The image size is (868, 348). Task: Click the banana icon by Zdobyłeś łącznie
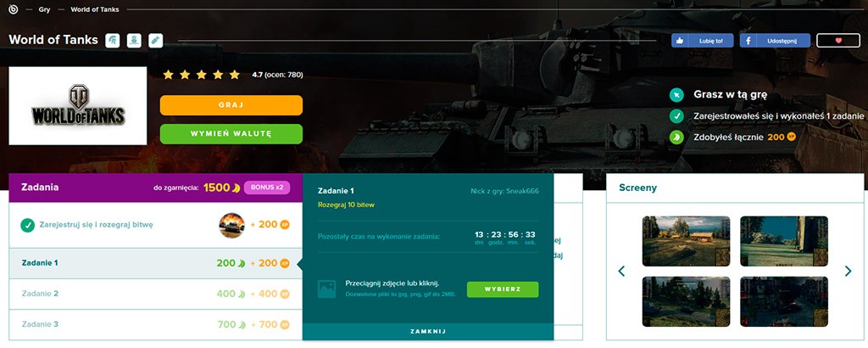coord(676,137)
